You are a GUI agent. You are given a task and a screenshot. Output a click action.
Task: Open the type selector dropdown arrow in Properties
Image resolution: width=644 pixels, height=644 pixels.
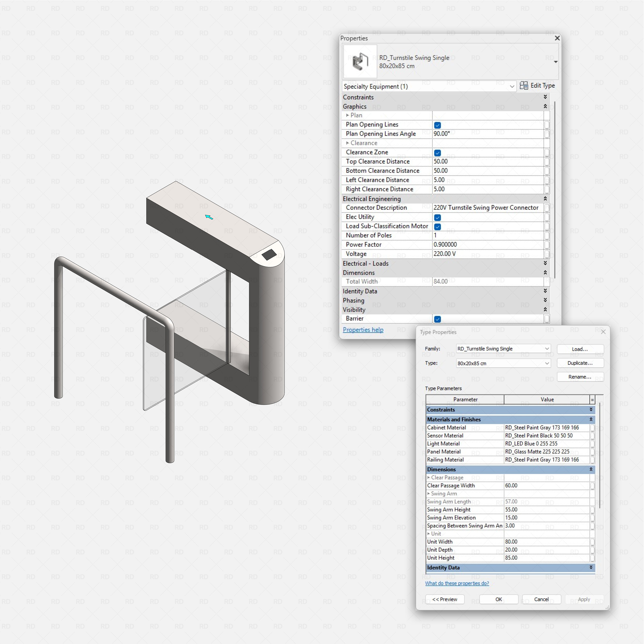tap(555, 62)
